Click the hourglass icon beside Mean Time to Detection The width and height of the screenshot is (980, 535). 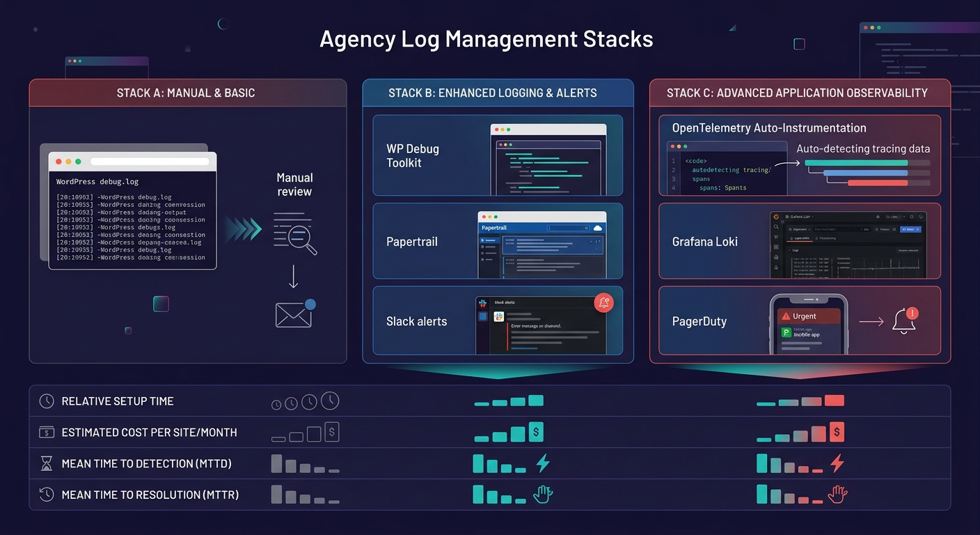point(47,463)
